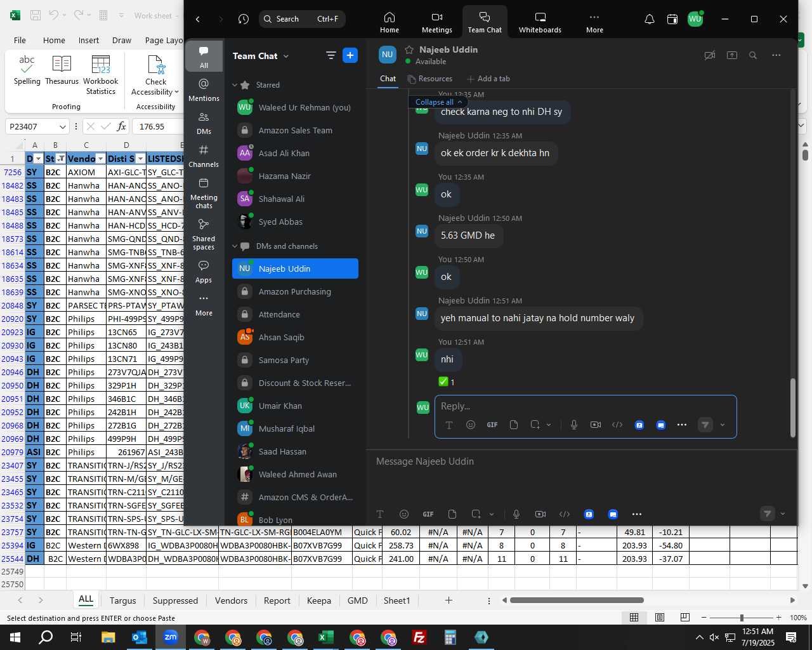The width and height of the screenshot is (812, 650).
Task: Click the chat conversation vertical scrollbar
Action: (792, 408)
